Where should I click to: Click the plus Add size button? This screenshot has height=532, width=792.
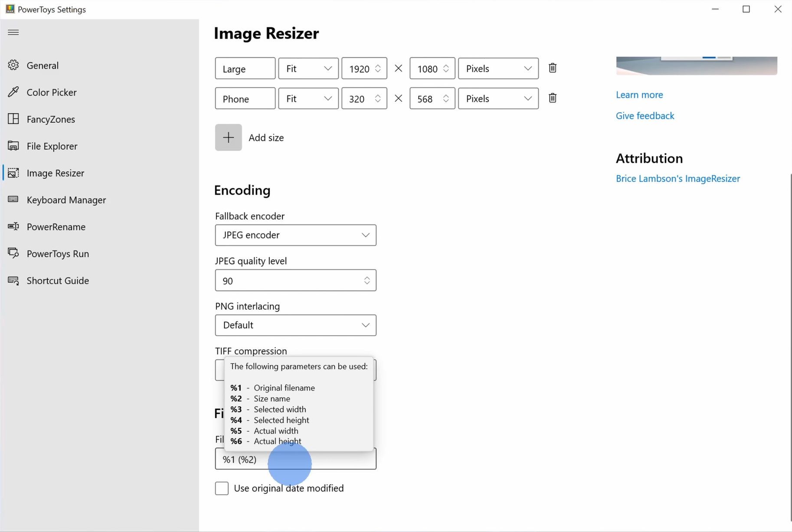(229, 137)
